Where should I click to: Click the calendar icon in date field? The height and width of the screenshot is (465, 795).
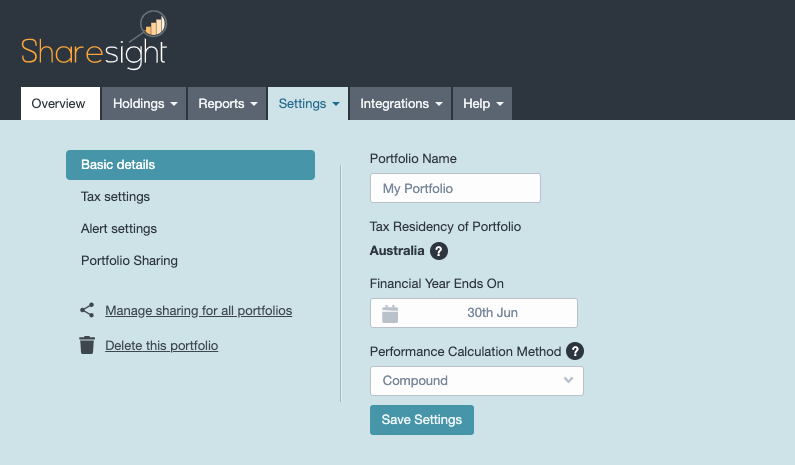(390, 313)
